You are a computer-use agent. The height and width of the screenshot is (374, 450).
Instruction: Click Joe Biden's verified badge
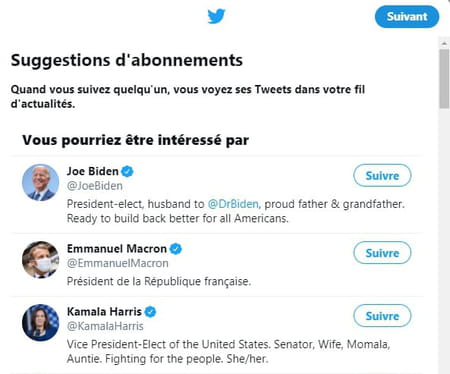tap(127, 172)
